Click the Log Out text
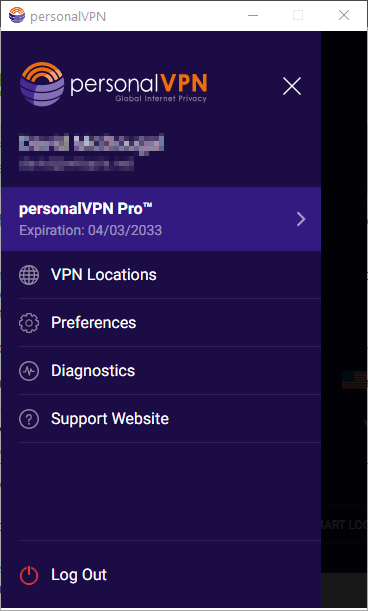This screenshot has height=611, width=368. (79, 575)
